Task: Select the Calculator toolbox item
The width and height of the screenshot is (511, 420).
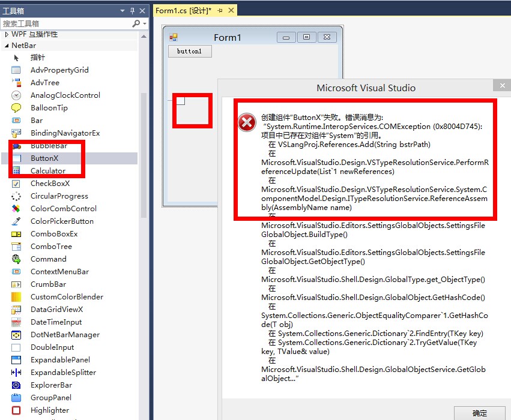Action: [x=70, y=171]
